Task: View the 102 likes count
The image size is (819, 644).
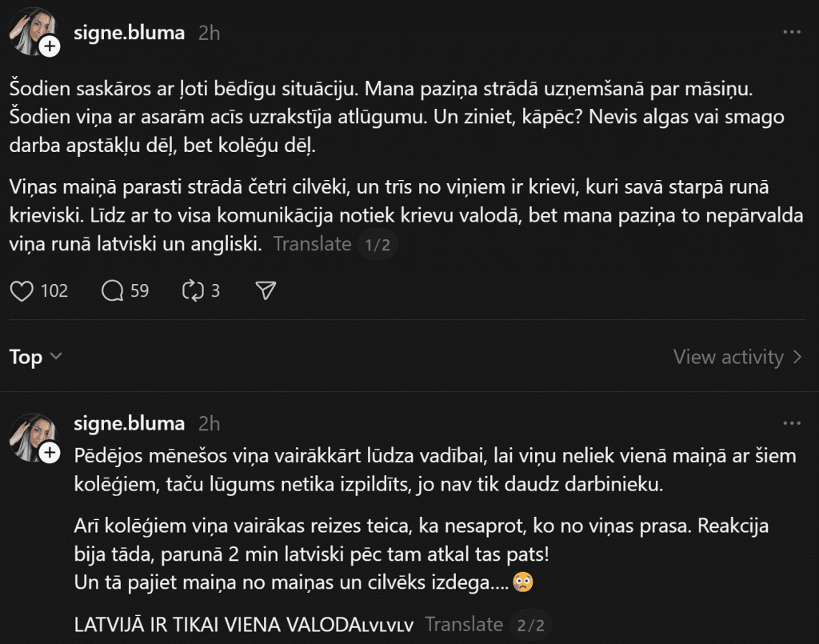Action: (54, 290)
